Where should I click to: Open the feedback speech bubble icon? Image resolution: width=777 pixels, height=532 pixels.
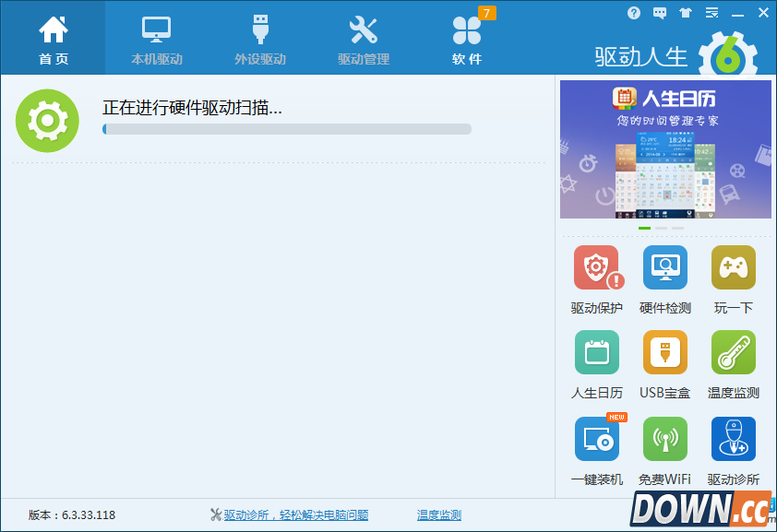tap(660, 13)
